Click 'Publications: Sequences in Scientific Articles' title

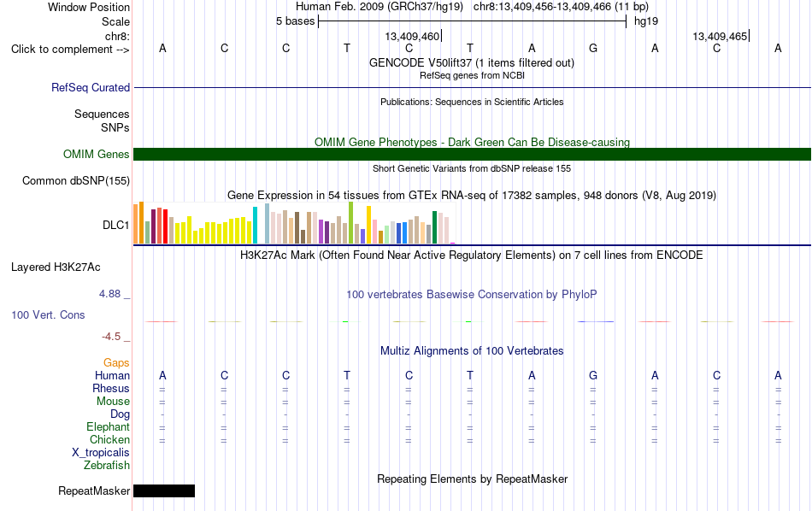click(x=472, y=102)
